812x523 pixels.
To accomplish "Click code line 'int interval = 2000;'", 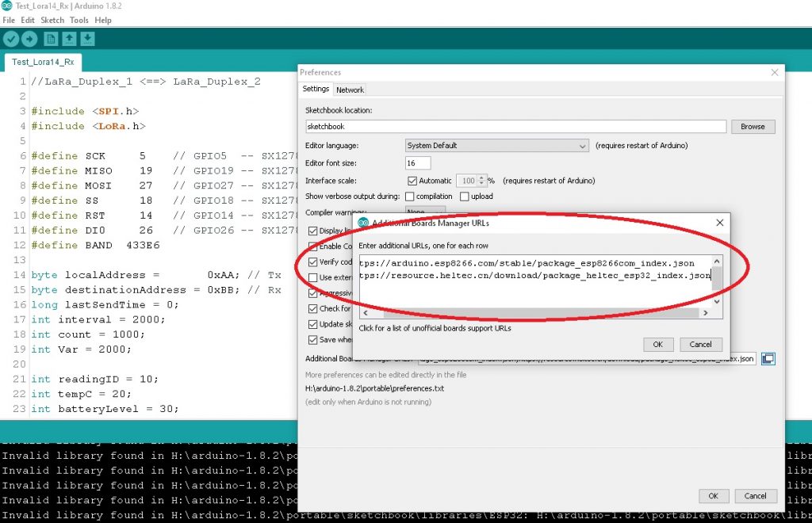I will click(98, 319).
